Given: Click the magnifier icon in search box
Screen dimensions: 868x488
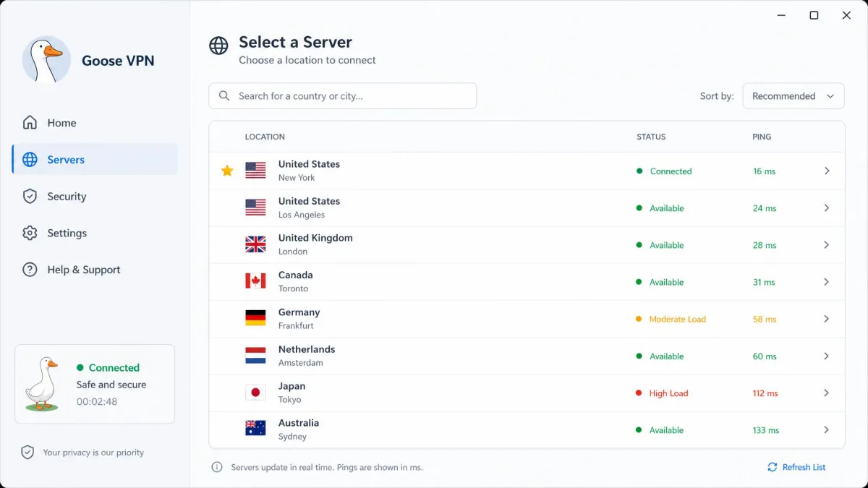Looking at the screenshot, I should [x=224, y=96].
